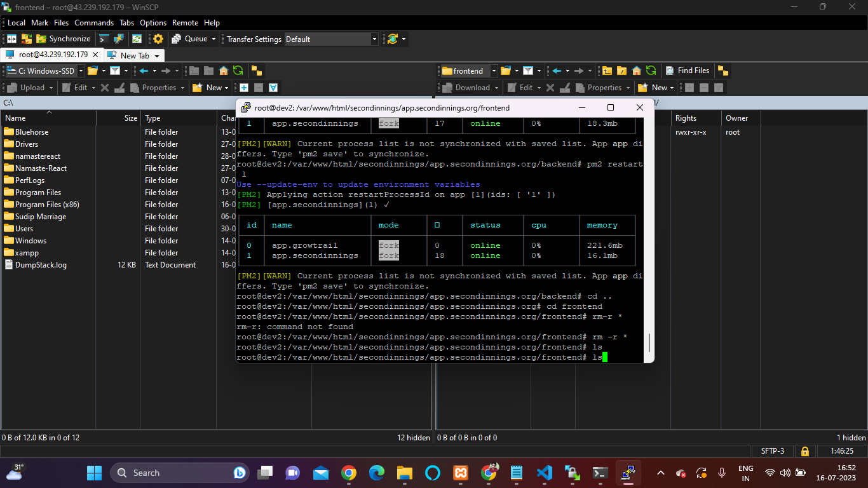Select the xampp folder in local panel

27,253
